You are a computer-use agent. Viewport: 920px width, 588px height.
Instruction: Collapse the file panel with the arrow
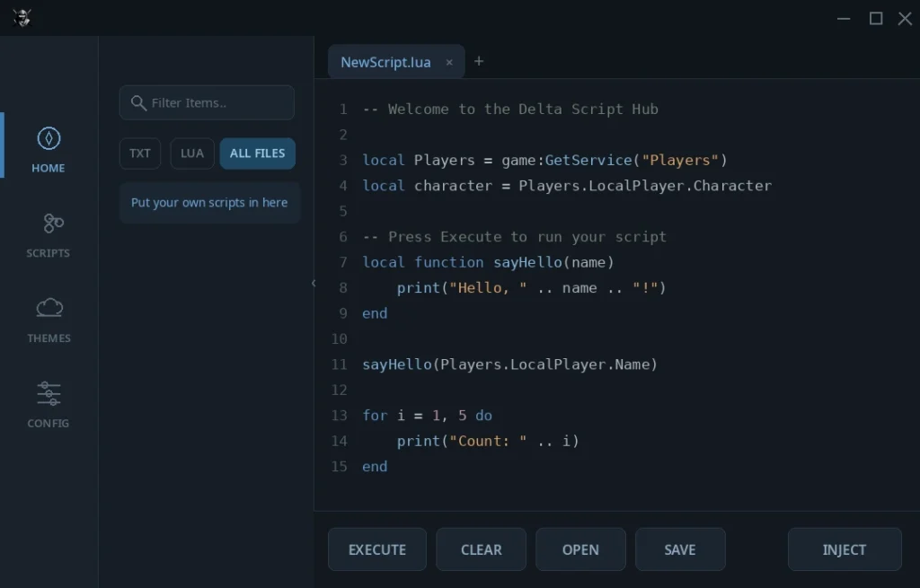(x=314, y=283)
